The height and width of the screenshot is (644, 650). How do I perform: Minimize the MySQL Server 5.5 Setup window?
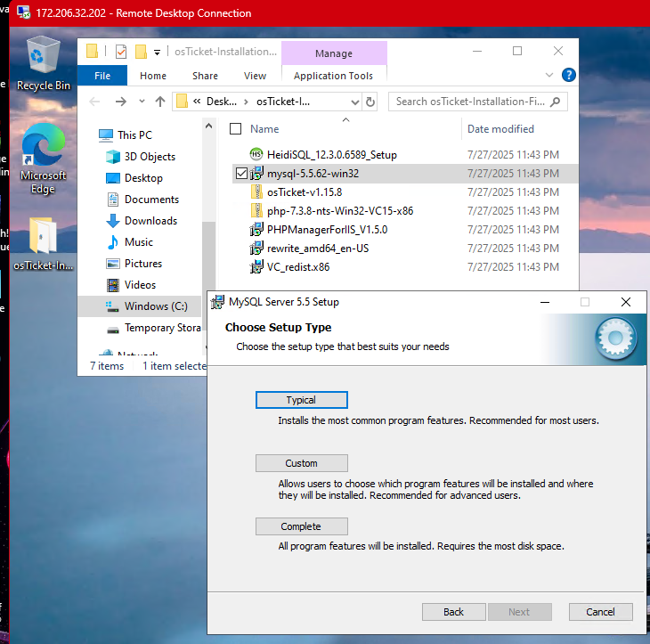(545, 302)
